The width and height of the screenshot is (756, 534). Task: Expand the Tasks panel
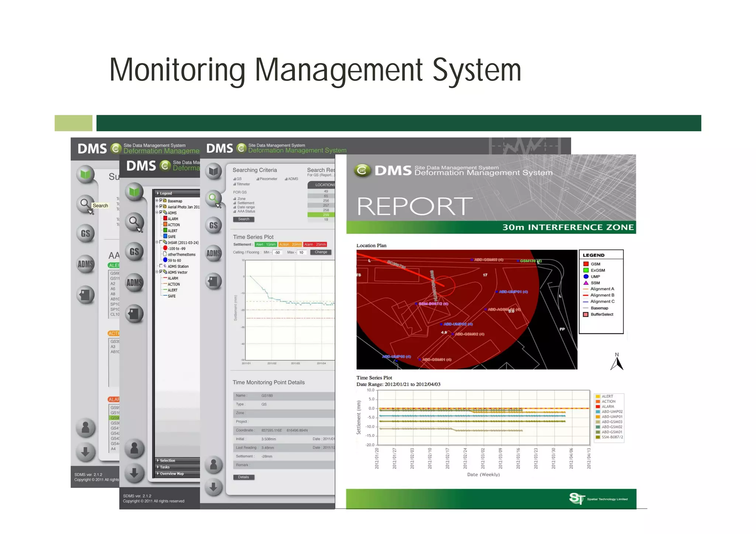click(177, 467)
